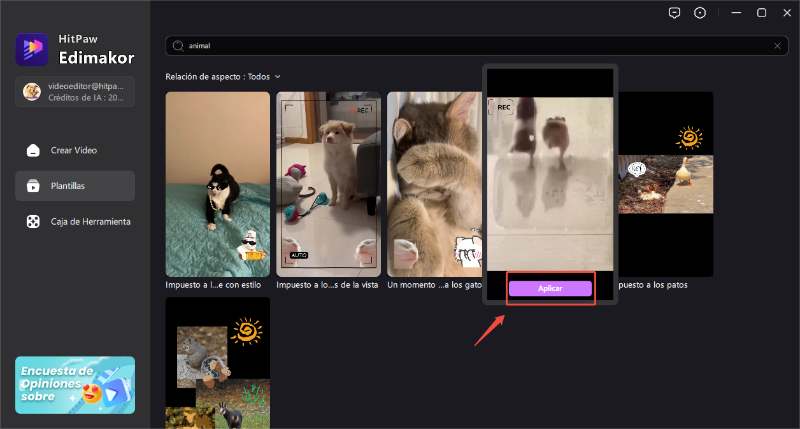
Task: Click the Crear Video home icon
Action: pyautogui.click(x=33, y=150)
